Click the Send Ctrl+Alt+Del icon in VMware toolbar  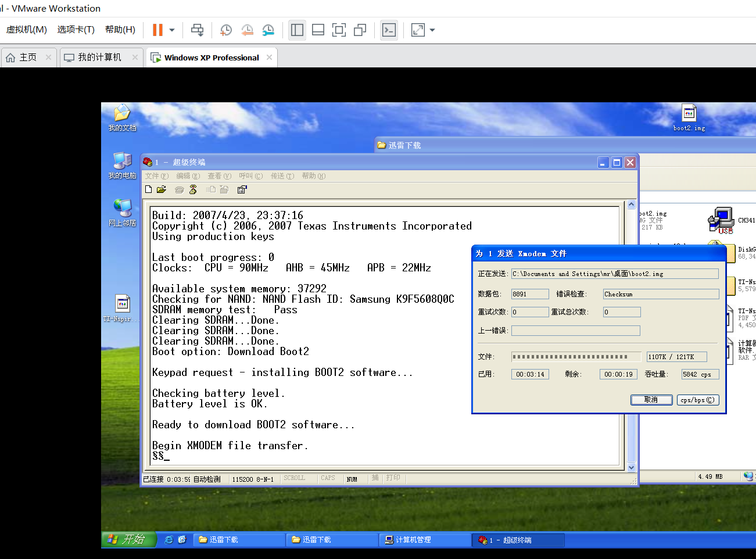click(198, 30)
